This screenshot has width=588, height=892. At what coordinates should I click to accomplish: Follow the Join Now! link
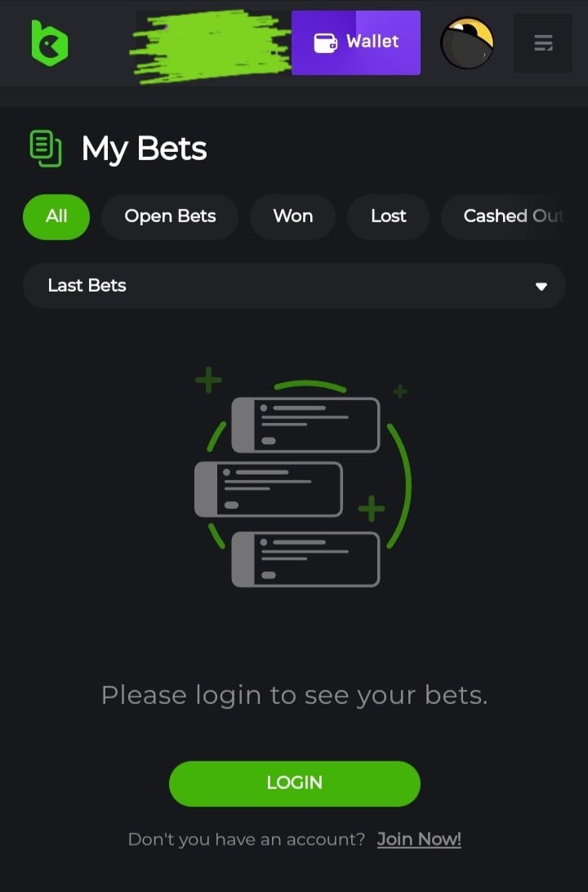pyautogui.click(x=419, y=839)
